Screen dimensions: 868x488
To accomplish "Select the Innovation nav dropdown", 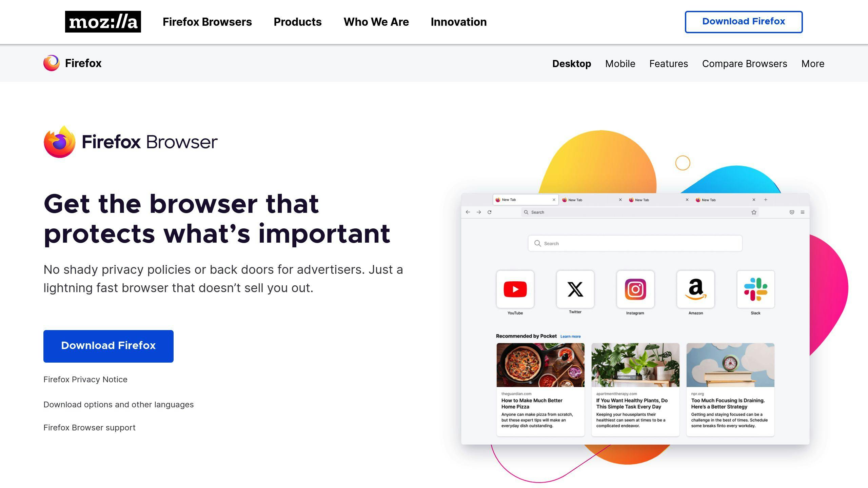I will tap(458, 22).
